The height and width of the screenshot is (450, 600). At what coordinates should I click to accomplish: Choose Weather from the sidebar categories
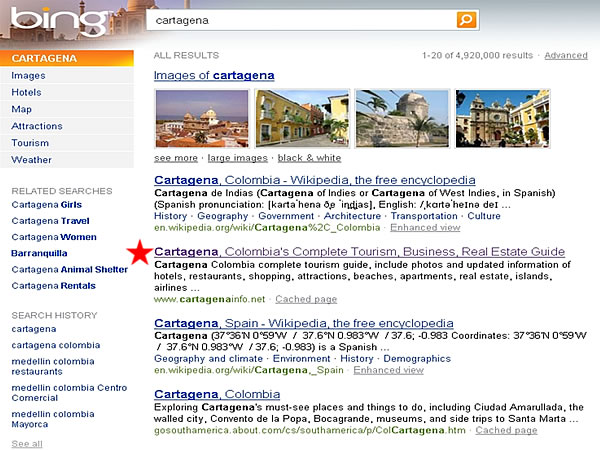(x=31, y=159)
